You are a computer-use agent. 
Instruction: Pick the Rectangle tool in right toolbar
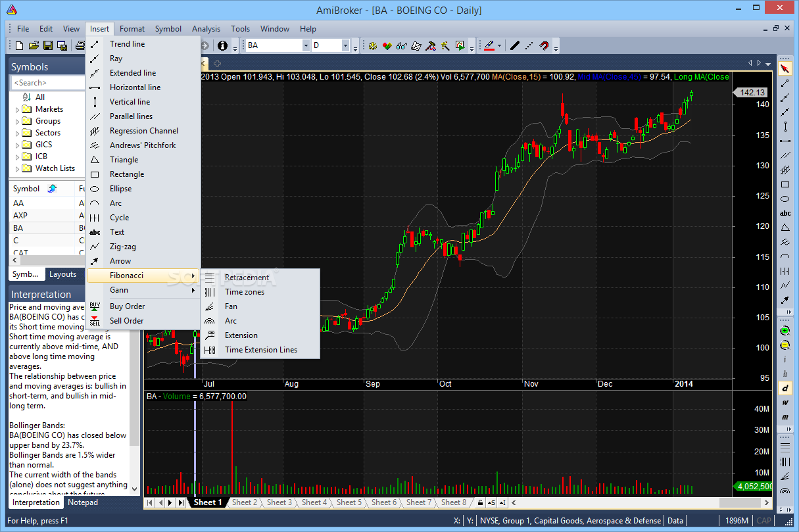[785, 184]
